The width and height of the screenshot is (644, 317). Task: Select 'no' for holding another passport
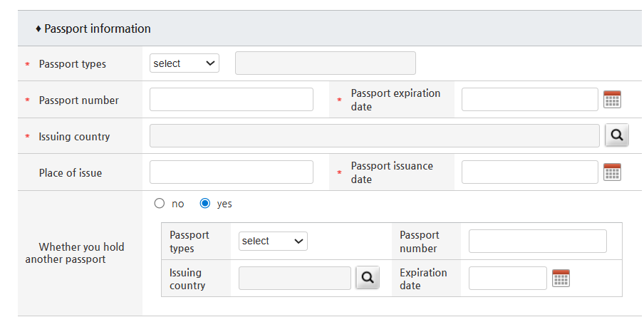click(160, 204)
